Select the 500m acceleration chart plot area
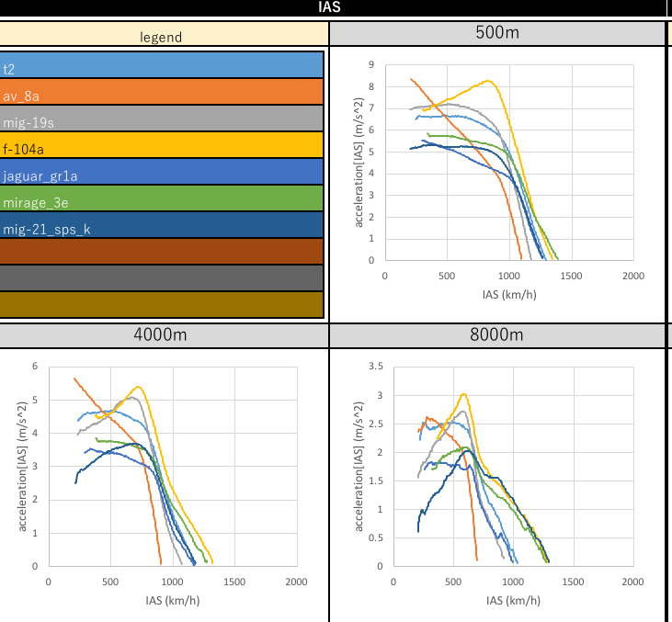The image size is (672, 622). coord(508,162)
